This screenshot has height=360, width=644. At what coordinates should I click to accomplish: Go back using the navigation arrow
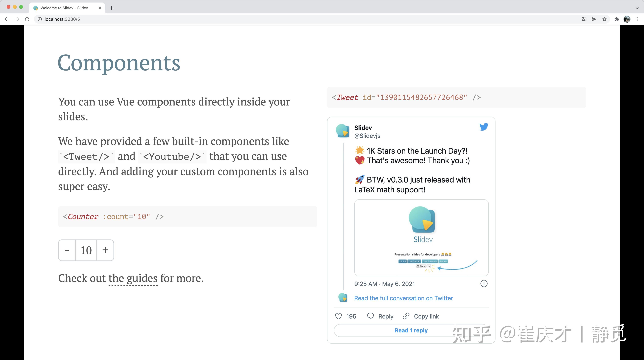pyautogui.click(x=6, y=19)
